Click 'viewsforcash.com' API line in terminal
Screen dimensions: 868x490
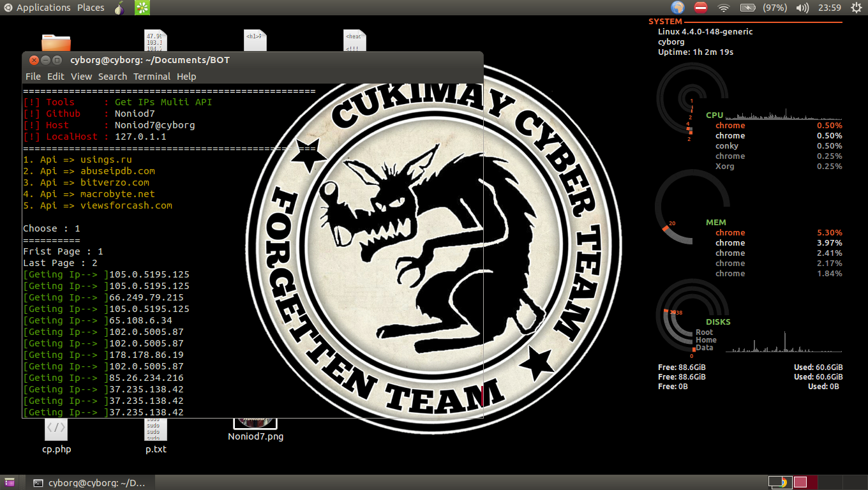click(98, 205)
